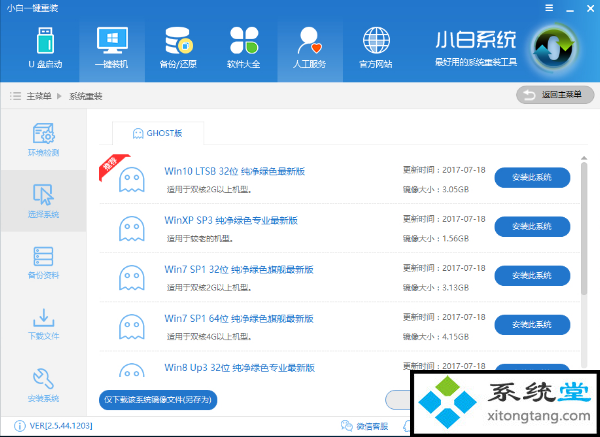
Task: Select the 安装系统 sidebar step
Action: tap(43, 385)
